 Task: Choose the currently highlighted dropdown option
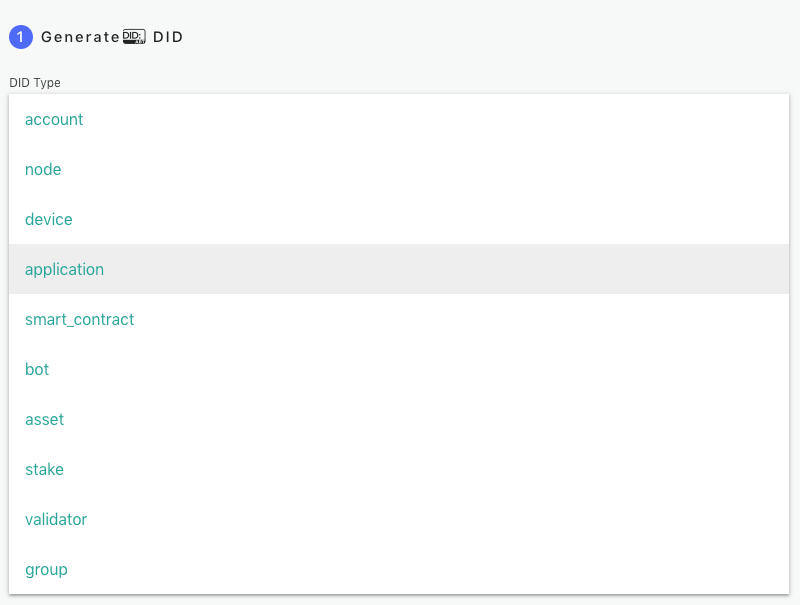point(64,269)
